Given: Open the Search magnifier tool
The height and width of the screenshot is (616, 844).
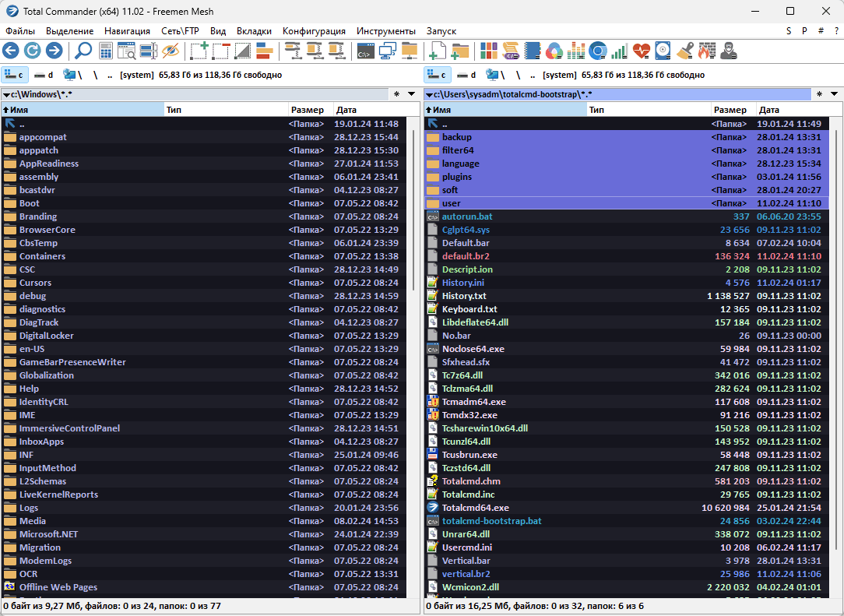Looking at the screenshot, I should tap(83, 51).
